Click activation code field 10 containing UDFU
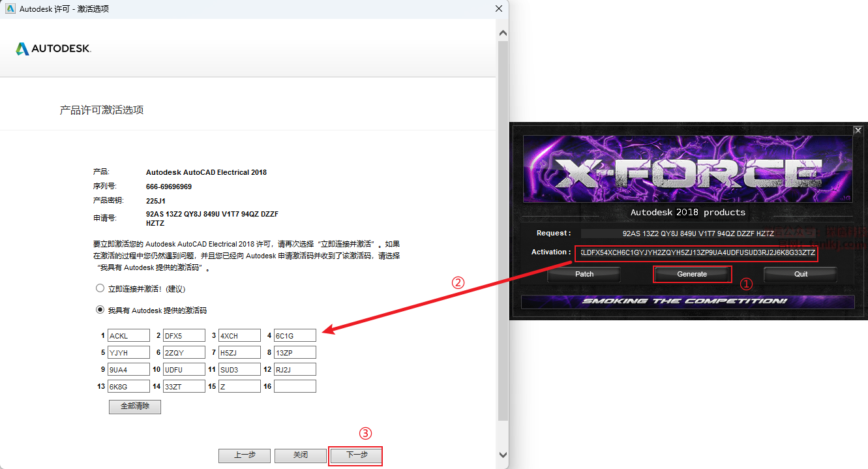 click(184, 369)
